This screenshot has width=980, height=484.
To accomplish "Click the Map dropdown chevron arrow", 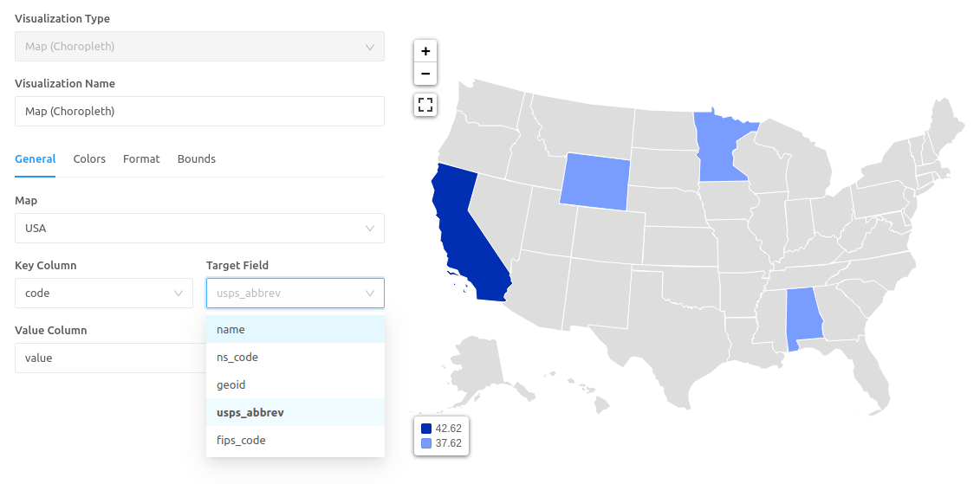I will pos(370,229).
